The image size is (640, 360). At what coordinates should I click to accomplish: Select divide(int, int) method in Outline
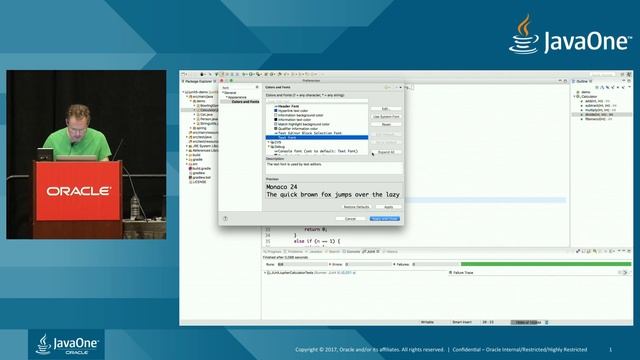[598, 115]
